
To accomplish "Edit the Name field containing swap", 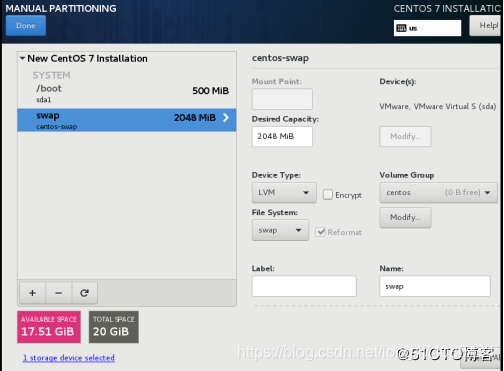I will (435, 286).
